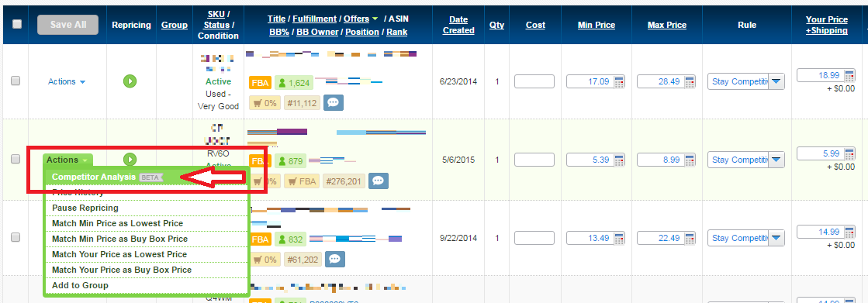
Task: Open comment bubble icon beside rank #11,112
Action: click(334, 102)
